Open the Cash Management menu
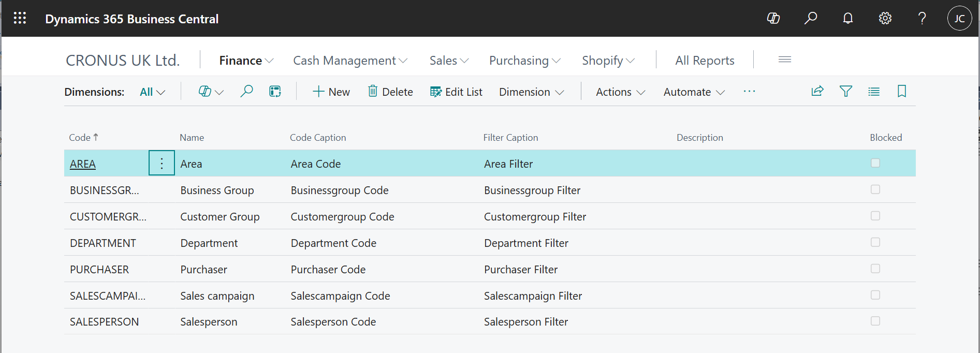Image resolution: width=980 pixels, height=353 pixels. [350, 61]
